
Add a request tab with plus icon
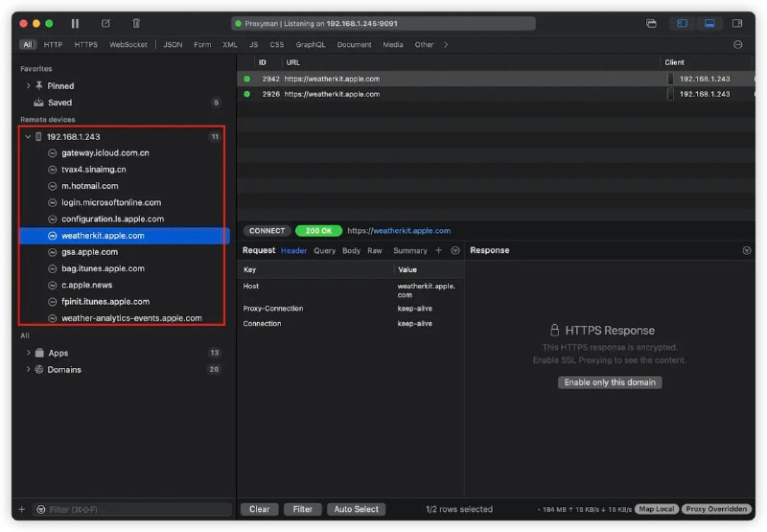click(439, 250)
